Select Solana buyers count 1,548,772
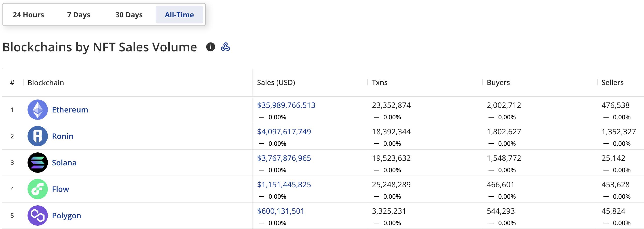Screen dimensions: 644x229 [x=504, y=158]
